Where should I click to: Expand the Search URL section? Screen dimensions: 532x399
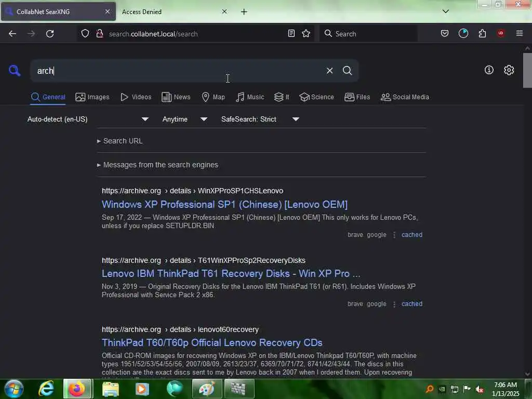(120, 141)
